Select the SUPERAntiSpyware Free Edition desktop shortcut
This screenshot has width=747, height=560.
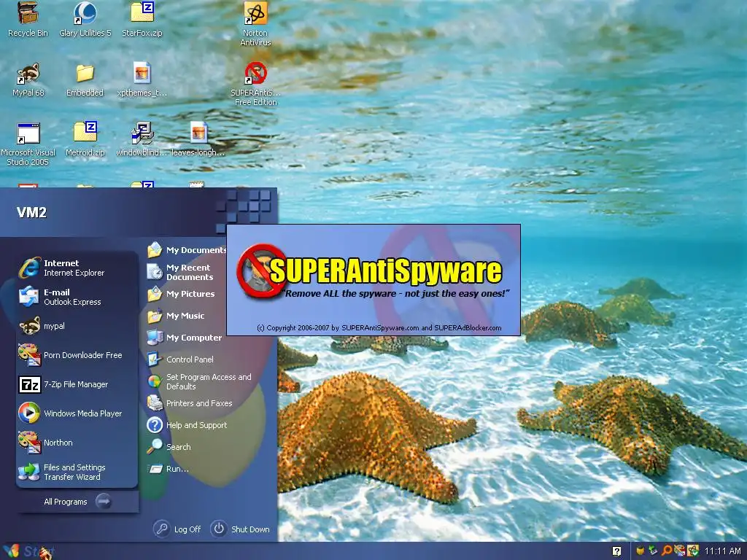255,84
